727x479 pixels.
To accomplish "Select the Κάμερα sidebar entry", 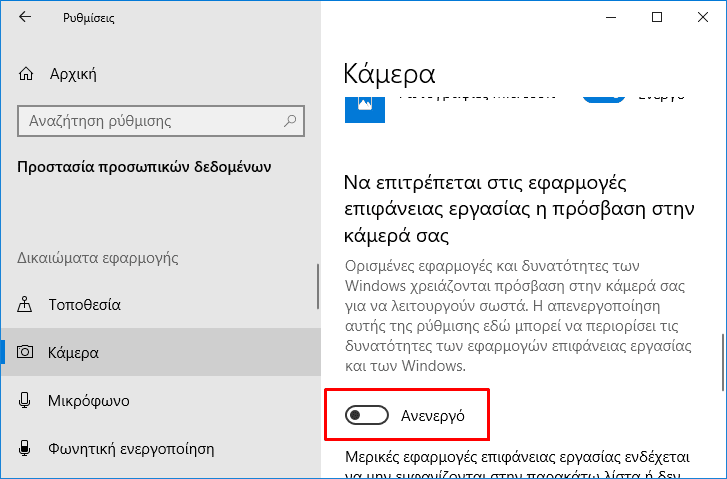I will pos(160,352).
